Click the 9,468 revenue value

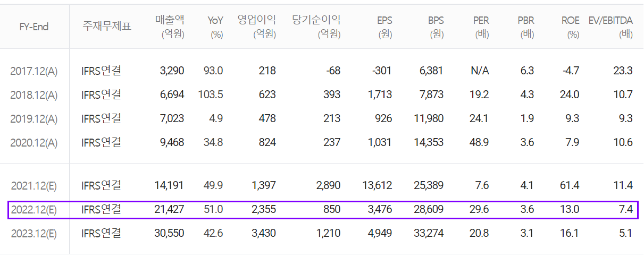tap(172, 142)
